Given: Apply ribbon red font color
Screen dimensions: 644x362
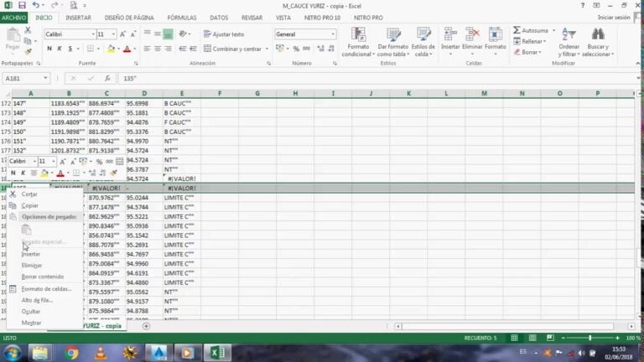Looking at the screenshot, I should point(127,49).
